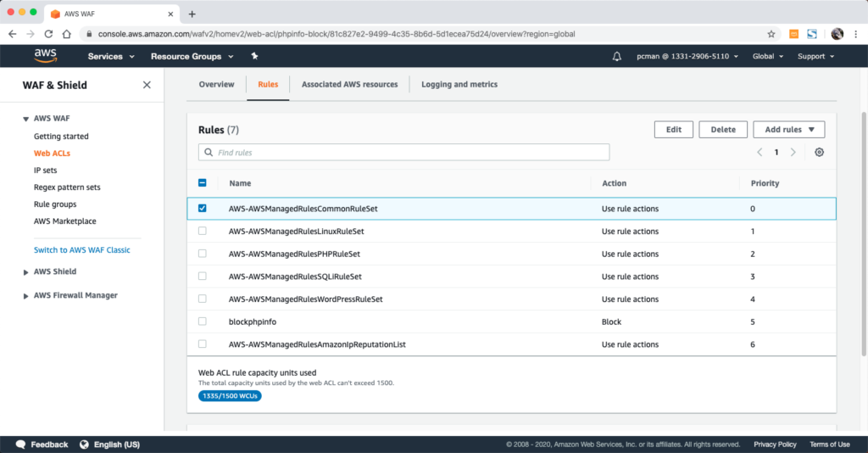868x453 pixels.
Task: Open the Services dropdown menu
Action: coord(111,57)
